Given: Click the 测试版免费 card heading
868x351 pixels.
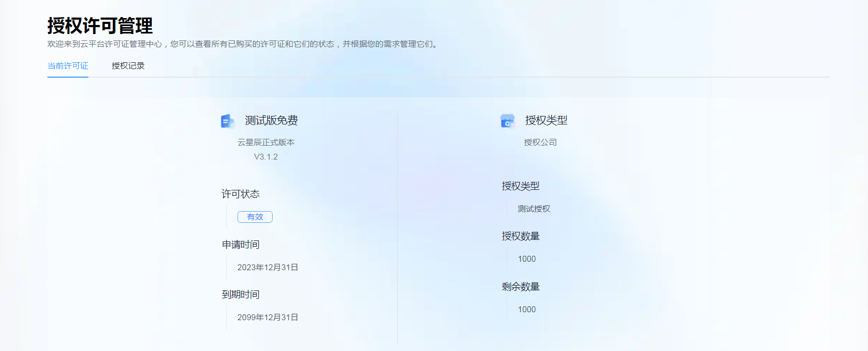Looking at the screenshot, I should (x=271, y=121).
